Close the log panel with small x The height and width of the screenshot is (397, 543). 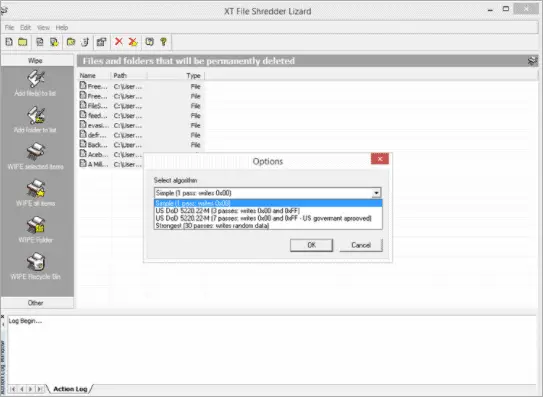point(3,317)
